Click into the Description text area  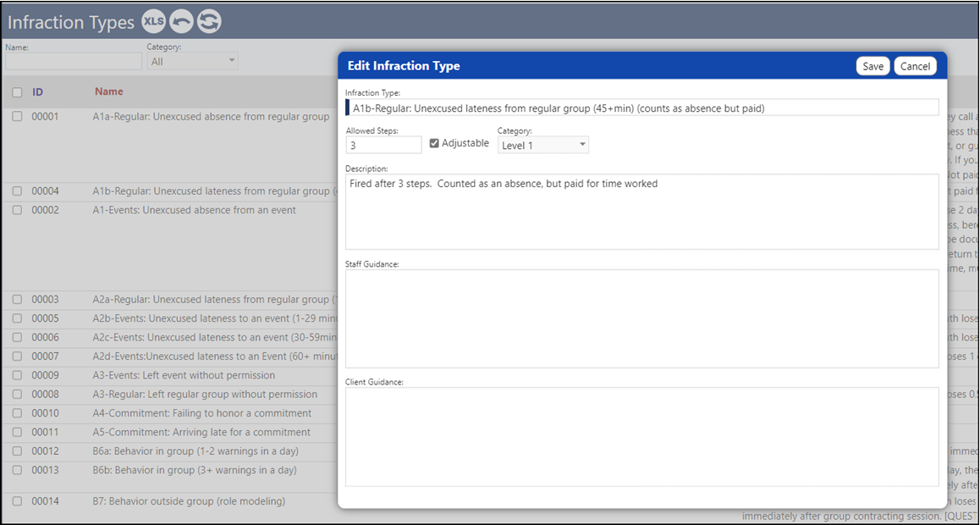pyautogui.click(x=641, y=212)
